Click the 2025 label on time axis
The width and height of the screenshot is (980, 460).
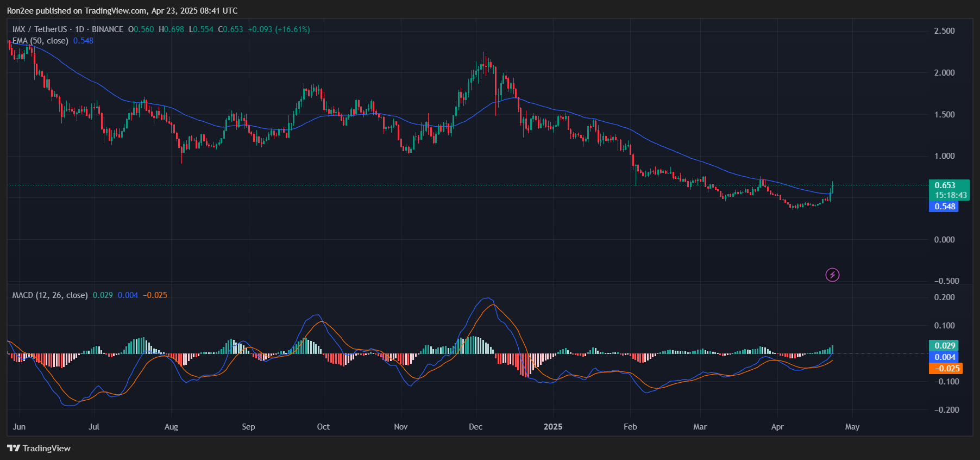[x=553, y=427]
